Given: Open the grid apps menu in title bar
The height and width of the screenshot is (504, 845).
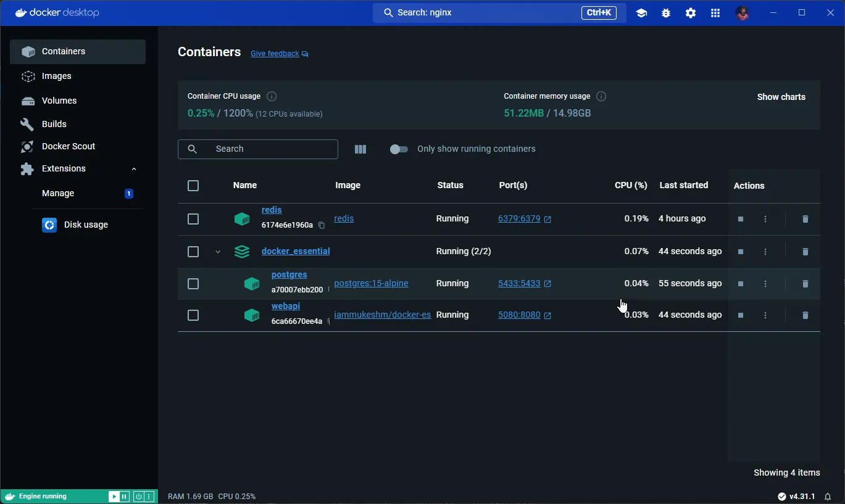Looking at the screenshot, I should coord(715,12).
